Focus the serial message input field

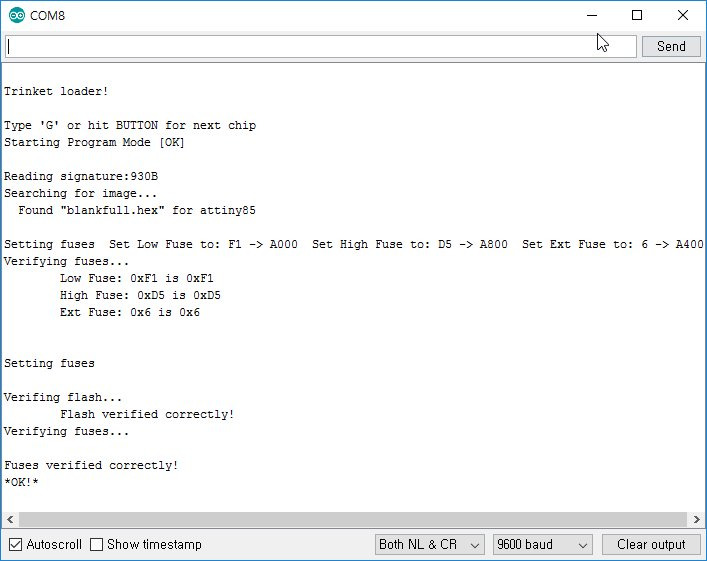click(321, 46)
